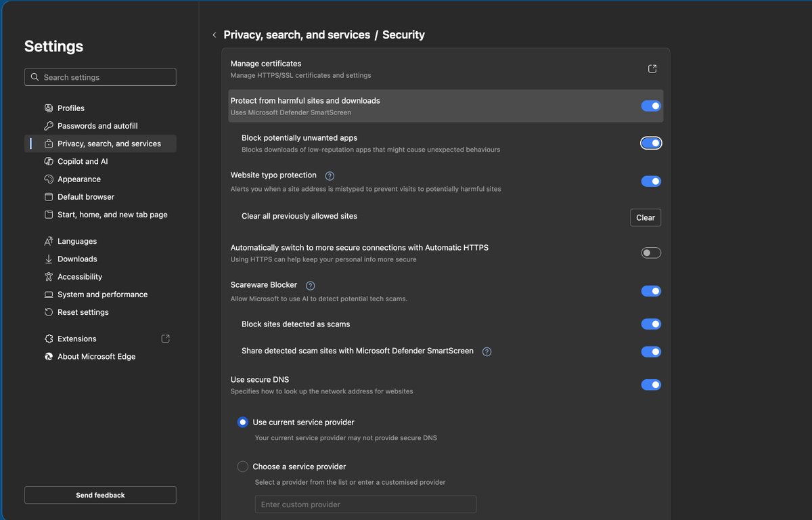
Task: Click 'Clear all previously allowed sites' text
Action: point(299,217)
